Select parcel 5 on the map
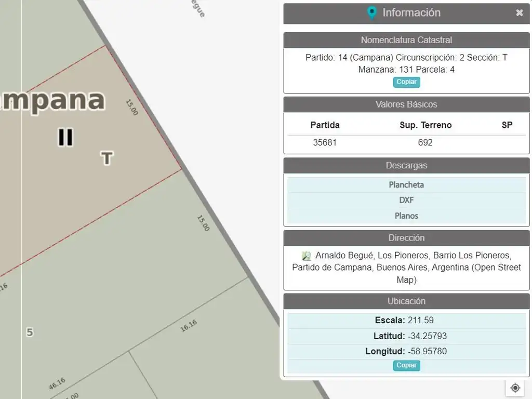The image size is (532, 399). click(30, 332)
